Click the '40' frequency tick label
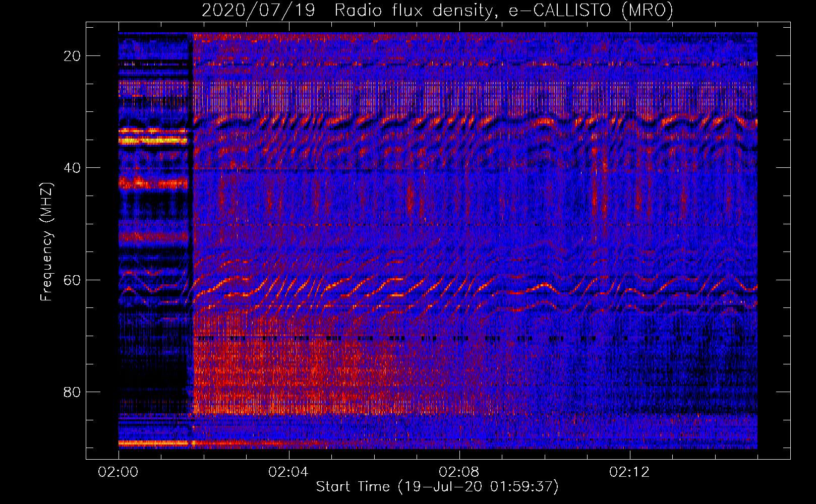Viewport: 816px width, 504px height. (x=73, y=168)
